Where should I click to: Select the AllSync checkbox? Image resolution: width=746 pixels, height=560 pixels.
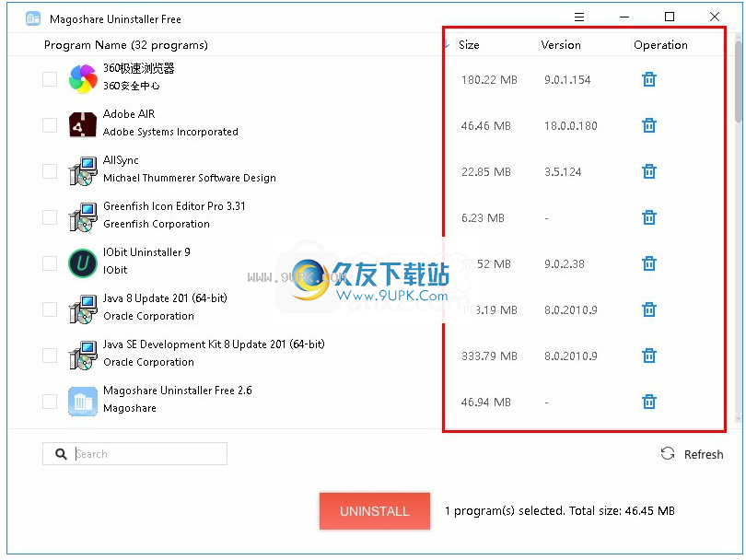pos(50,170)
